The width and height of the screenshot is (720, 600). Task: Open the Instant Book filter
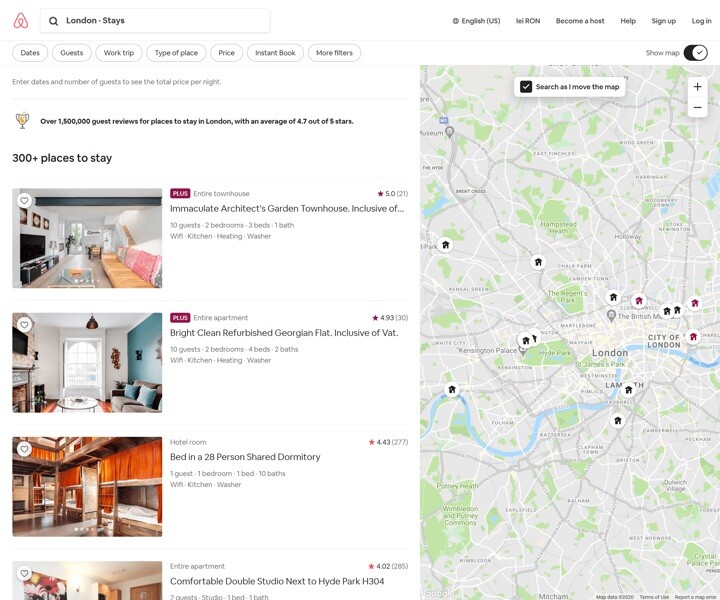click(275, 53)
